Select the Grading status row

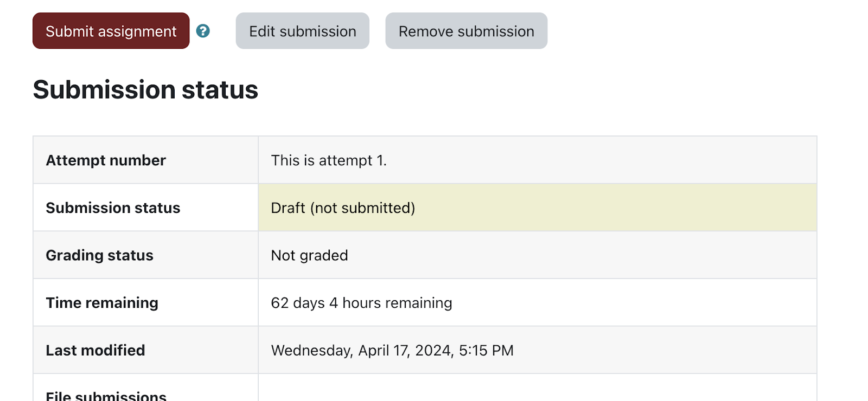[99, 255]
